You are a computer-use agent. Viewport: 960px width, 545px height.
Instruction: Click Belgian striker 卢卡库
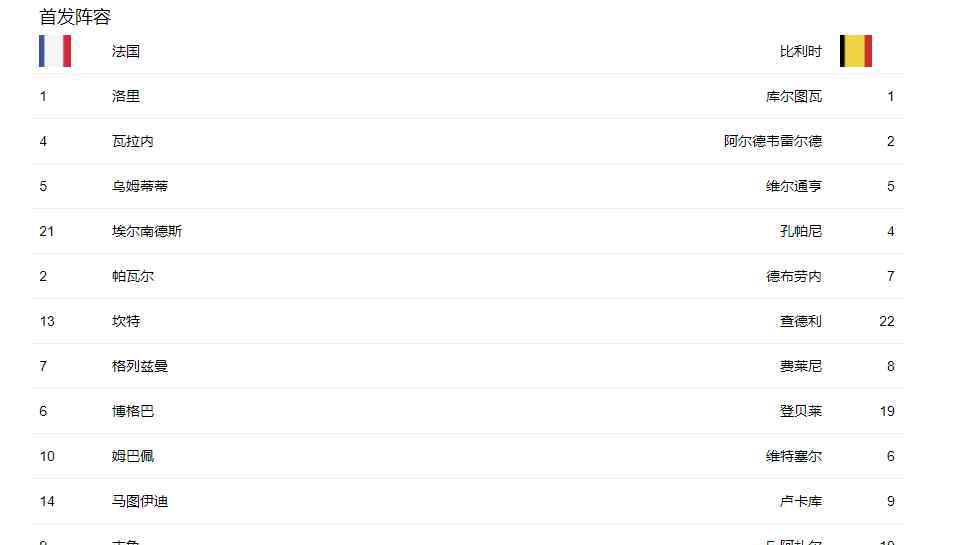tap(800, 502)
